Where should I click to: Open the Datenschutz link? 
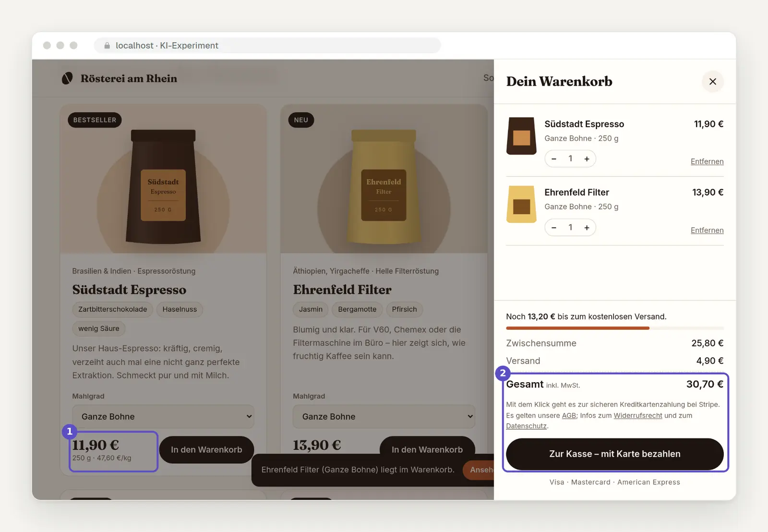[x=526, y=426]
